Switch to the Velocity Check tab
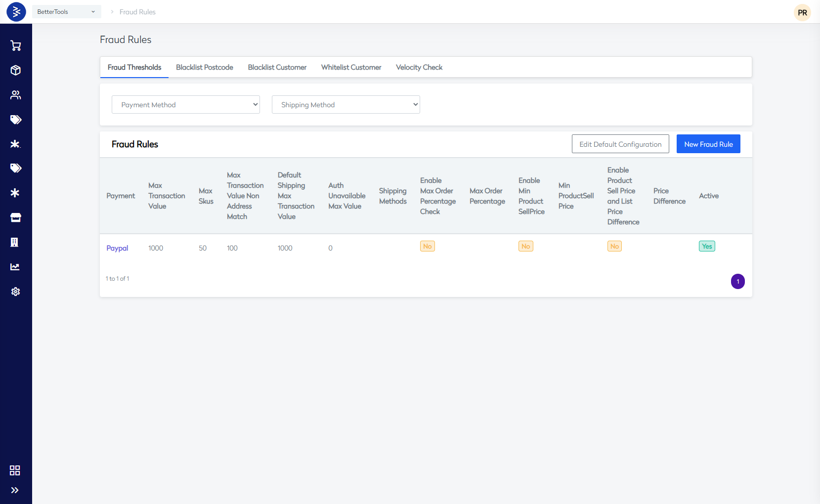This screenshot has width=820, height=504. pos(419,67)
